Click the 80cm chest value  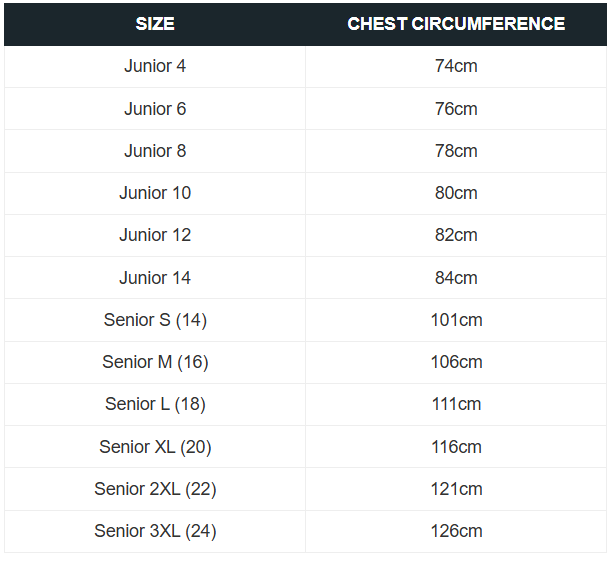pyautogui.click(x=456, y=193)
